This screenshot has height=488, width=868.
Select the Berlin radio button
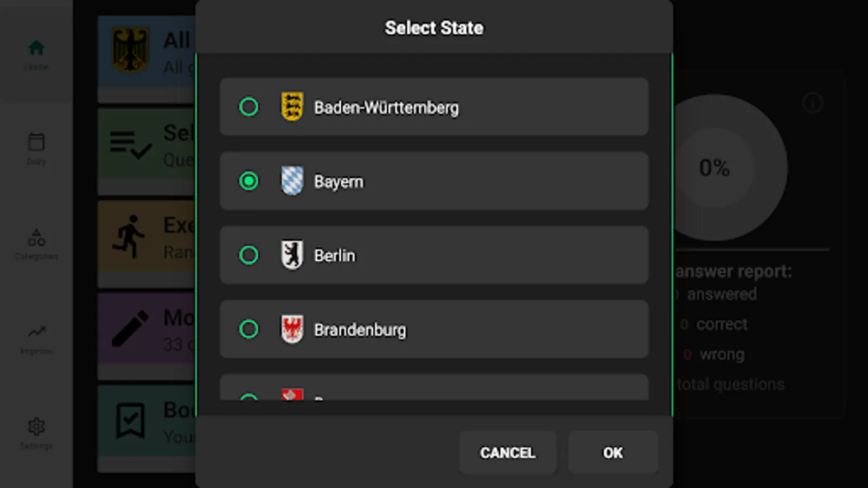pos(248,255)
